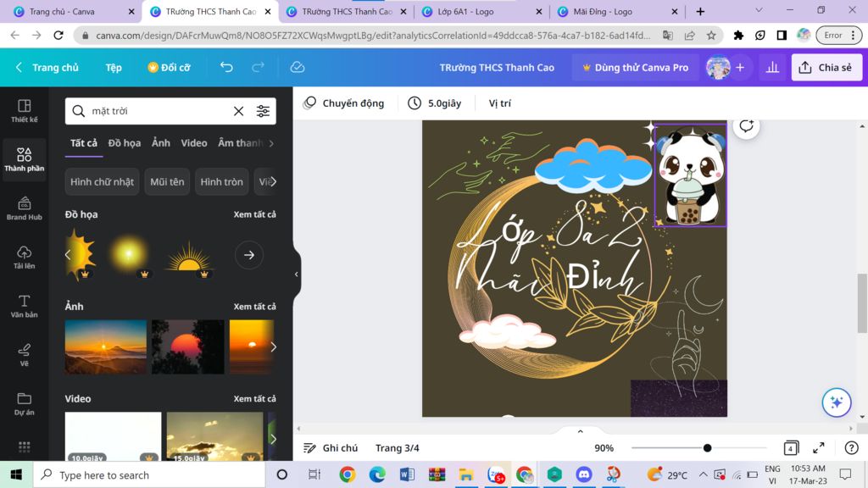Show more photos with right chevron
This screenshot has height=488, width=868.
pyautogui.click(x=273, y=347)
